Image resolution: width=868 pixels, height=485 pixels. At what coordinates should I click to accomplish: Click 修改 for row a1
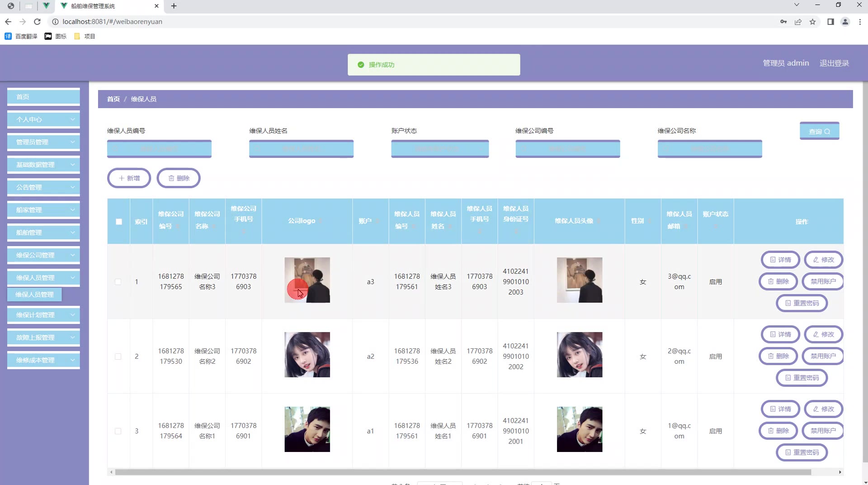pyautogui.click(x=823, y=409)
